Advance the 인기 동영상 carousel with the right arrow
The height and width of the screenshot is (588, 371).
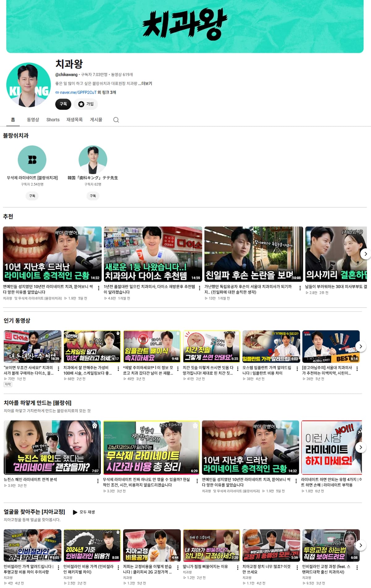coord(360,346)
